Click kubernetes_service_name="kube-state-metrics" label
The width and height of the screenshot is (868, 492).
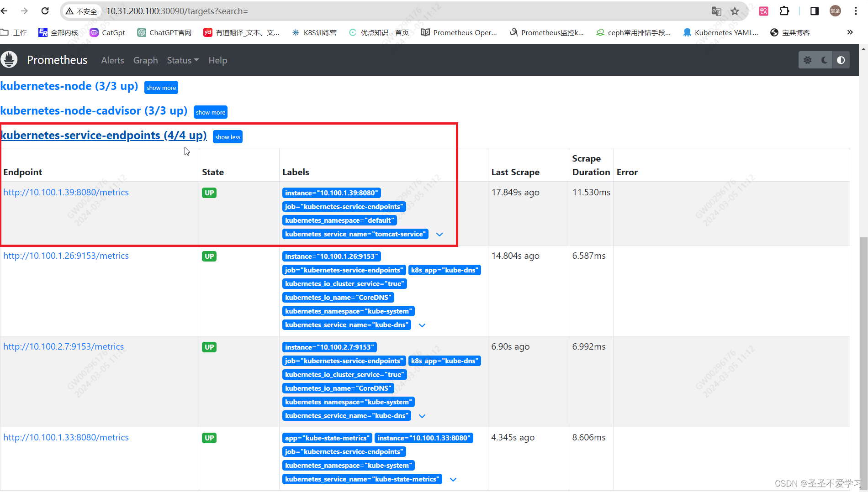pos(362,479)
